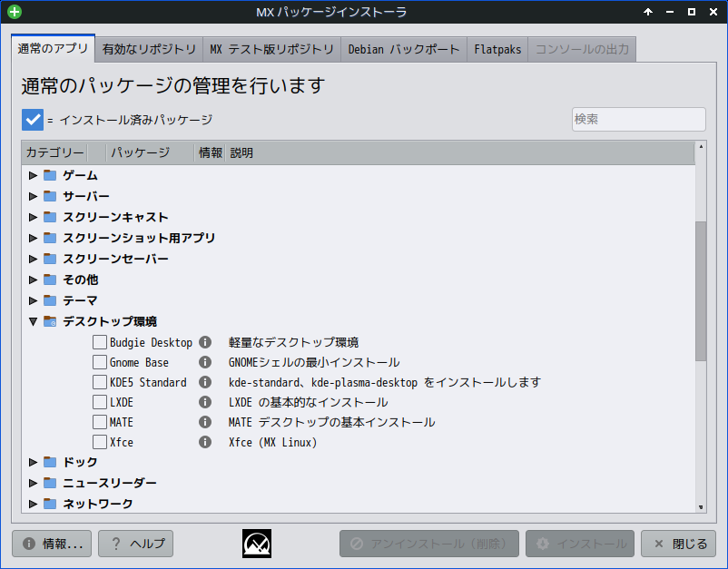Go to the Flatpaks tab
728x569 pixels.
coord(497,49)
